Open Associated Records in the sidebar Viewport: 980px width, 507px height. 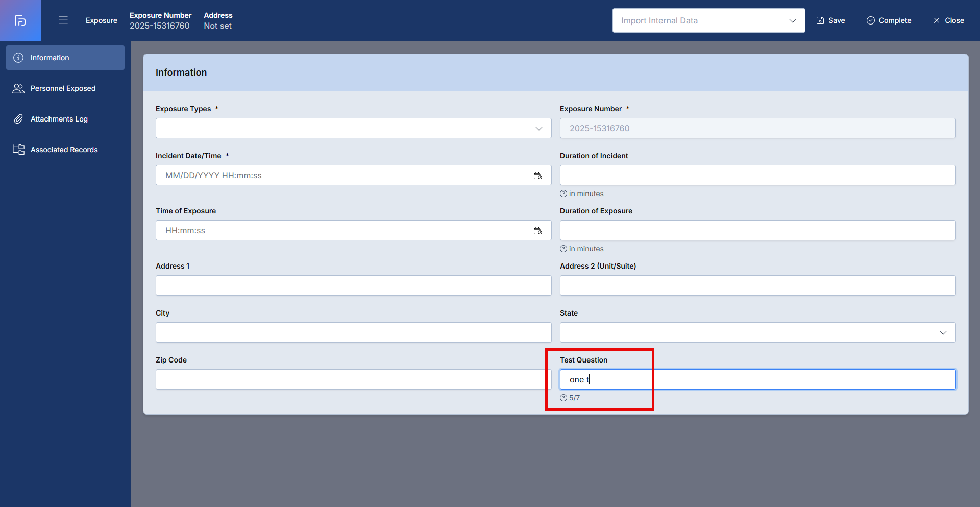coord(64,150)
